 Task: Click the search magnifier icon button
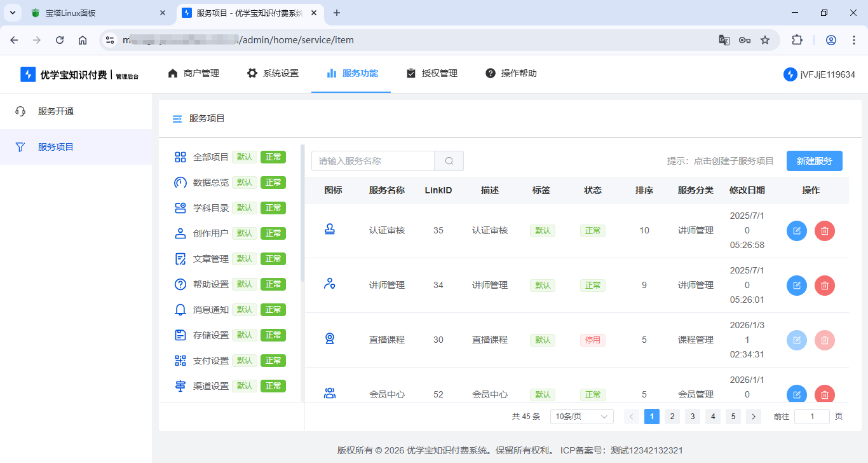point(449,161)
